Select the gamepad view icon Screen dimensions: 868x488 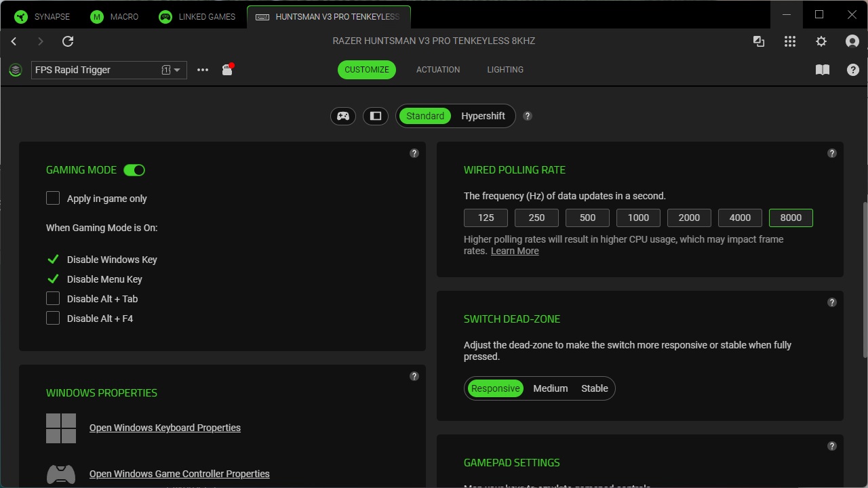[x=343, y=116]
